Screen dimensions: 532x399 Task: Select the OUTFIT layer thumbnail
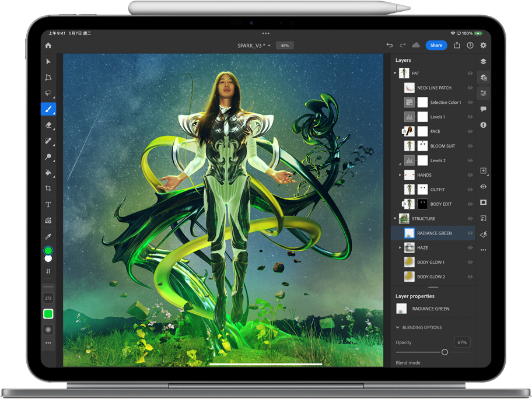coord(409,190)
